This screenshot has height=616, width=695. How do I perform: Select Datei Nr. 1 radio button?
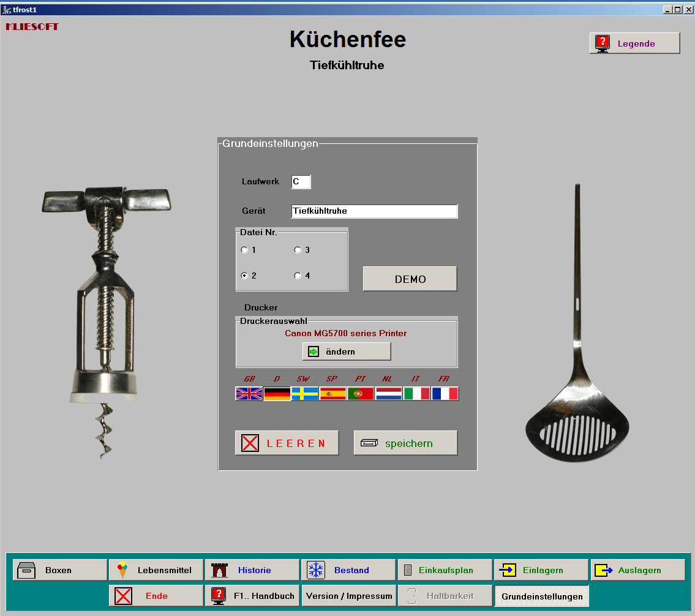click(245, 250)
